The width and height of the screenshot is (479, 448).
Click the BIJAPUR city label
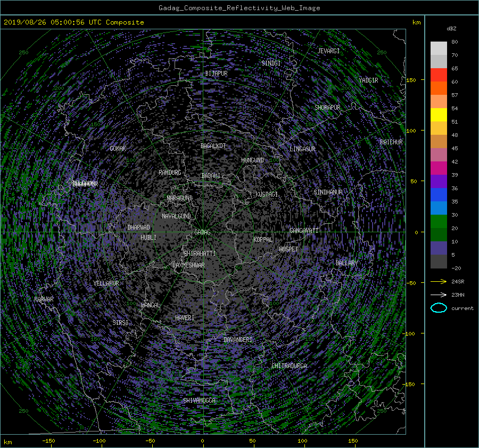(x=216, y=74)
